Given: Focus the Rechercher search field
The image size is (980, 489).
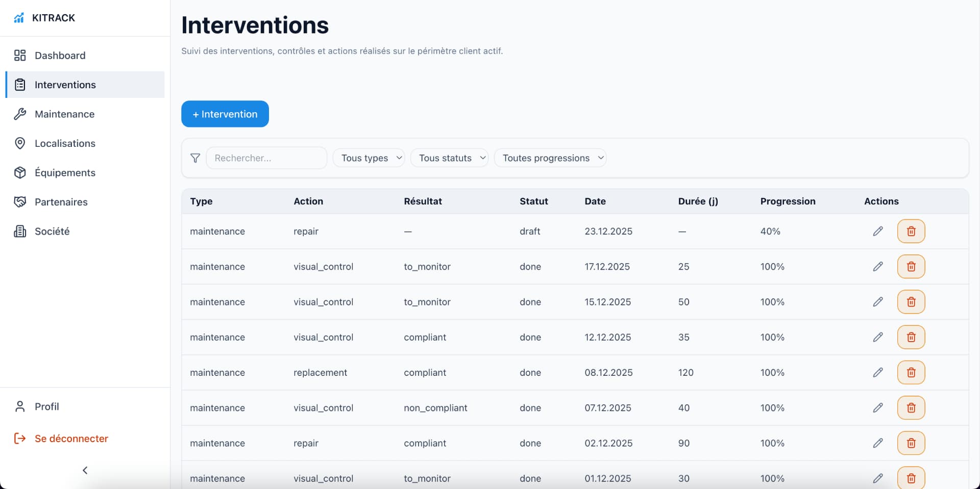Looking at the screenshot, I should [266, 158].
